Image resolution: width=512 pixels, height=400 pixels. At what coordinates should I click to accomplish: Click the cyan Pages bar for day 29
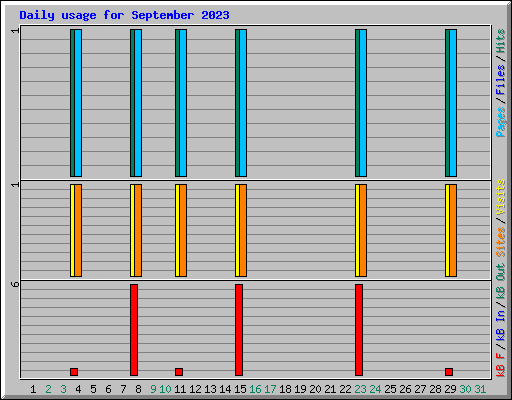tap(453, 103)
